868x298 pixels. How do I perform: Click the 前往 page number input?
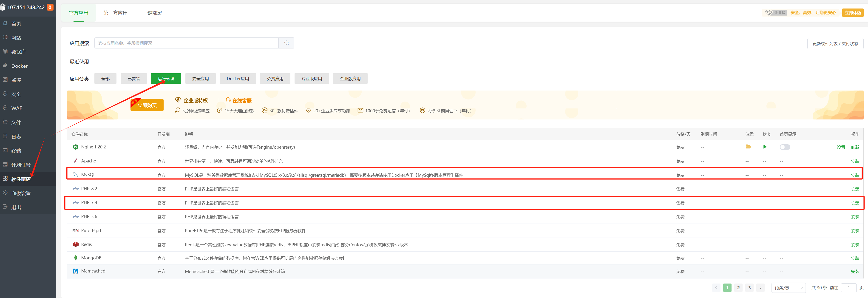(849, 288)
